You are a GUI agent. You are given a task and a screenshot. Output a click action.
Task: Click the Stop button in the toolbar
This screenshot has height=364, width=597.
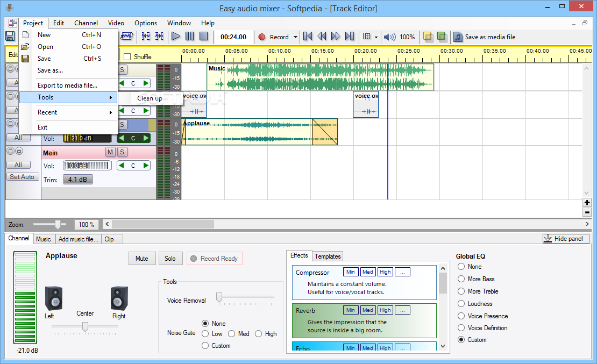click(204, 37)
